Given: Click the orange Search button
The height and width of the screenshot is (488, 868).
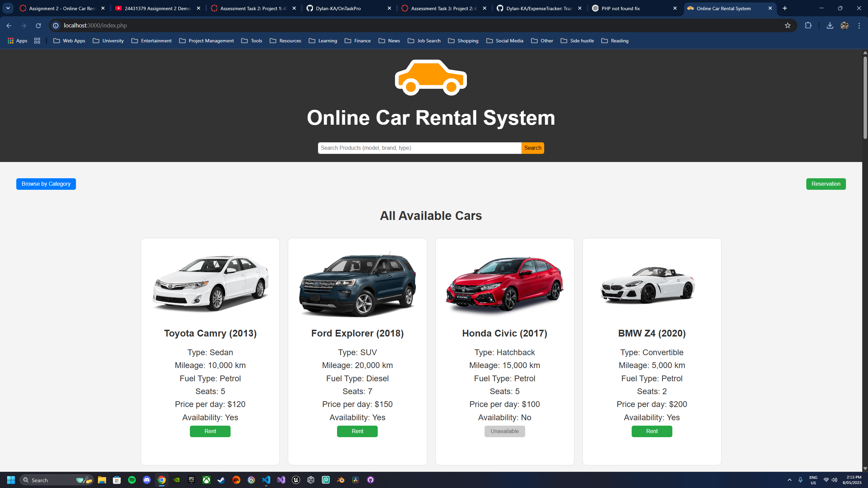Looking at the screenshot, I should [533, 148].
